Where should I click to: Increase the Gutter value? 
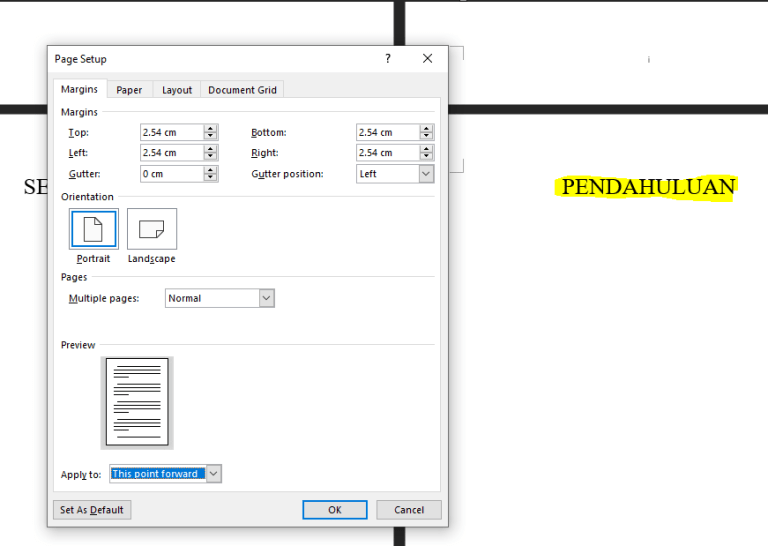[x=211, y=170]
